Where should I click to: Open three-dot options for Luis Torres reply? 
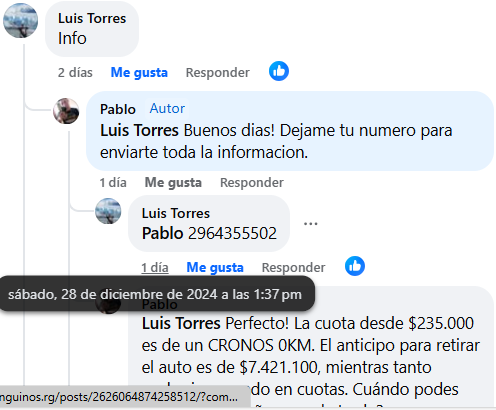click(310, 224)
